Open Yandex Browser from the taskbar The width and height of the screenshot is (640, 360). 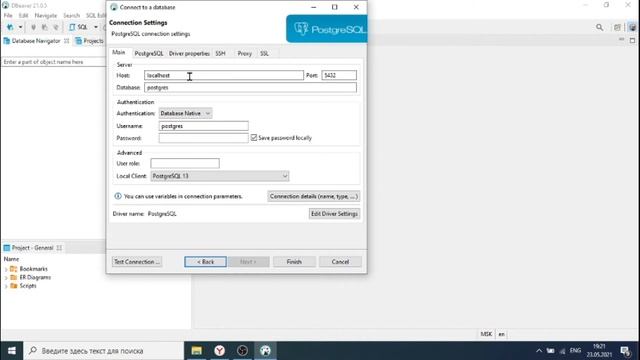point(220,351)
